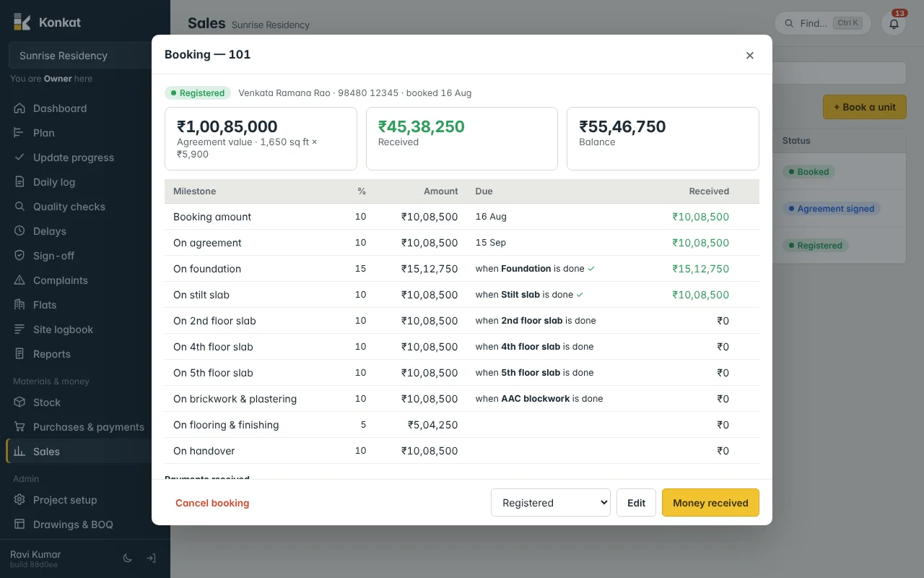Click the Project setup gear icon
The image size is (924, 578).
[19, 500]
